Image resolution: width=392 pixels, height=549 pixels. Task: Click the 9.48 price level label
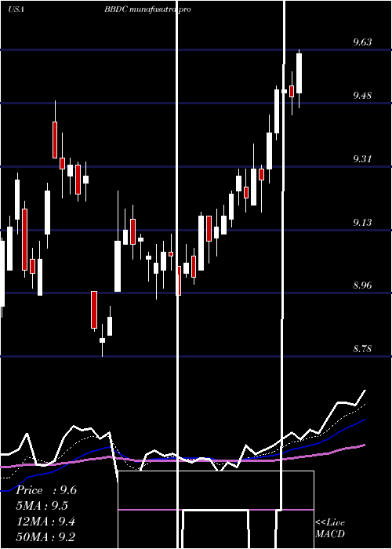tap(362, 96)
